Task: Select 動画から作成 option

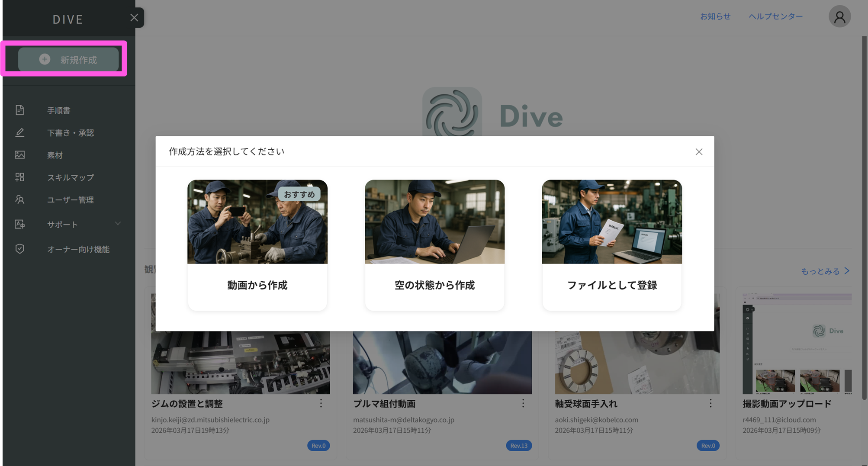Action: coord(257,285)
